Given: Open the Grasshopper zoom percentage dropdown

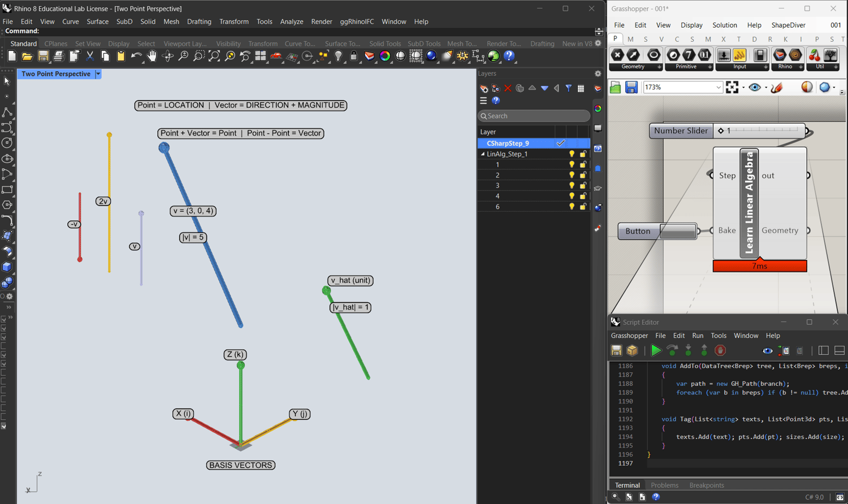Looking at the screenshot, I should (x=719, y=88).
